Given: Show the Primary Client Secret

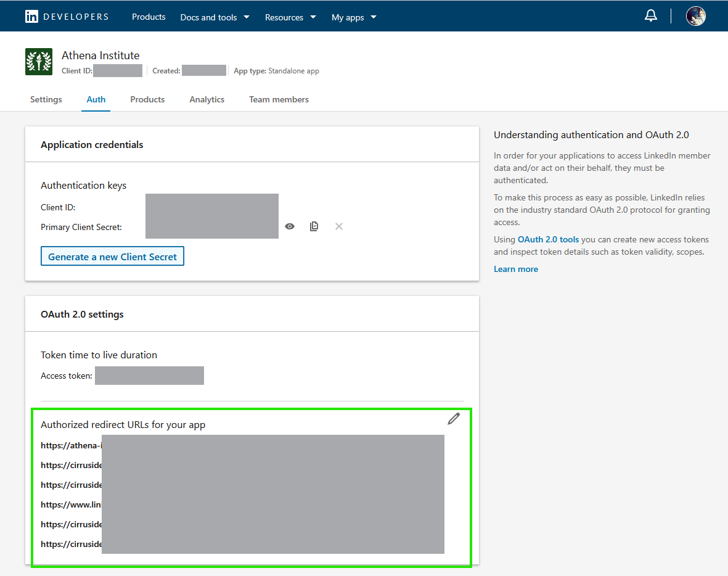Looking at the screenshot, I should click(x=290, y=226).
